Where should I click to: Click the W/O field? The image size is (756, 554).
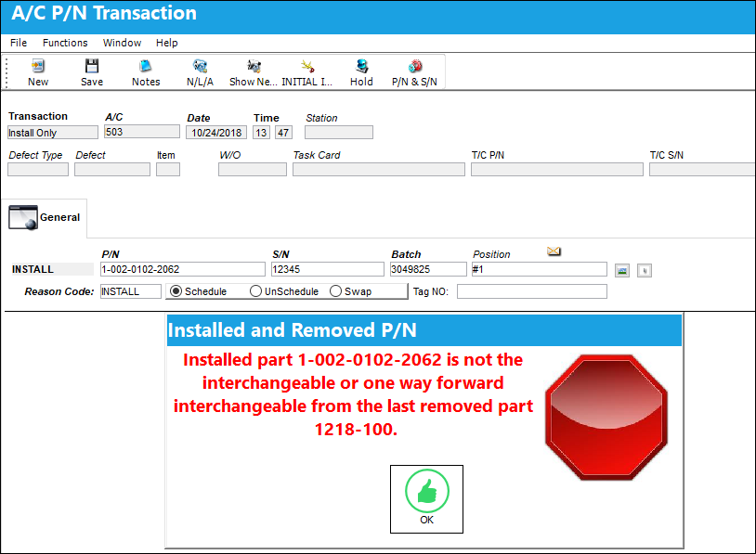[253, 170]
